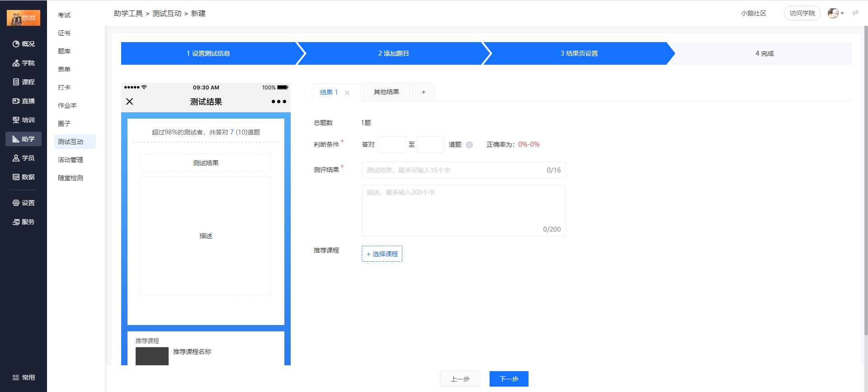Select 题库 in the submenu
The width and height of the screenshot is (868, 392).
[x=64, y=51]
